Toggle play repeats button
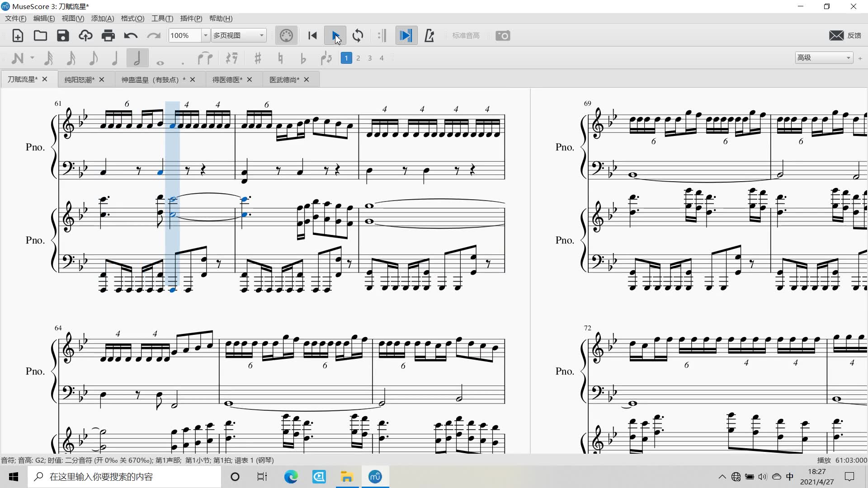Image resolution: width=868 pixels, height=488 pixels. [382, 36]
